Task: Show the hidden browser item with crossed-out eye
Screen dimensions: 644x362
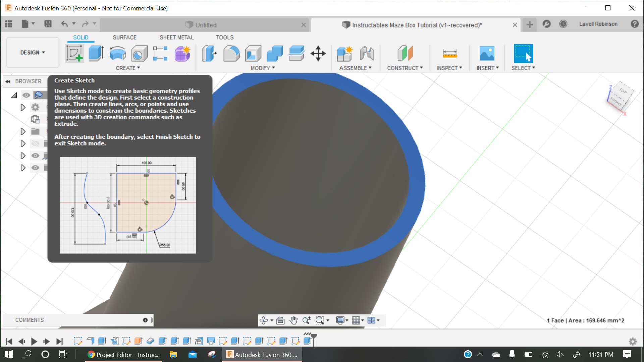Action: point(35,143)
